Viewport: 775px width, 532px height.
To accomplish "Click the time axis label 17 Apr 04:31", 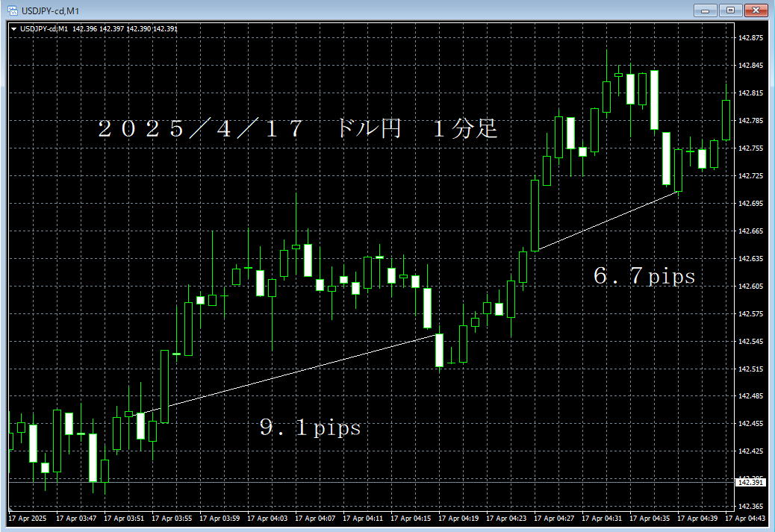I will point(602,519).
